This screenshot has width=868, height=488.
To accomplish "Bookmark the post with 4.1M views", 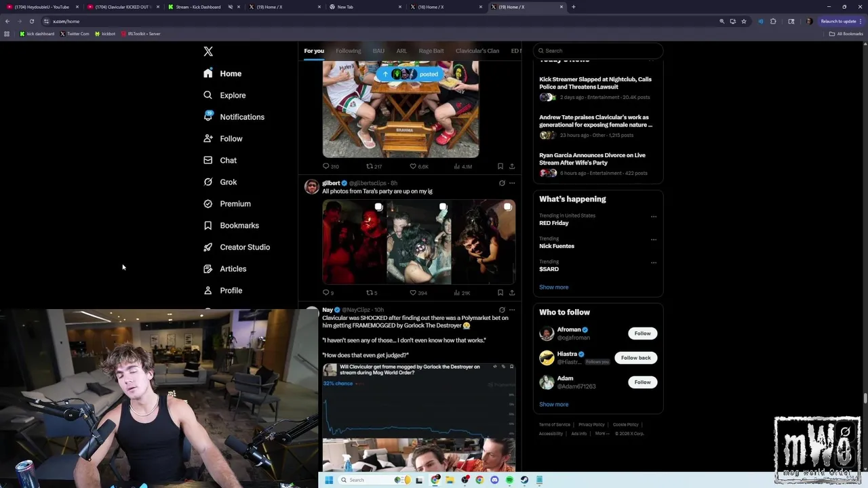I will (x=500, y=166).
